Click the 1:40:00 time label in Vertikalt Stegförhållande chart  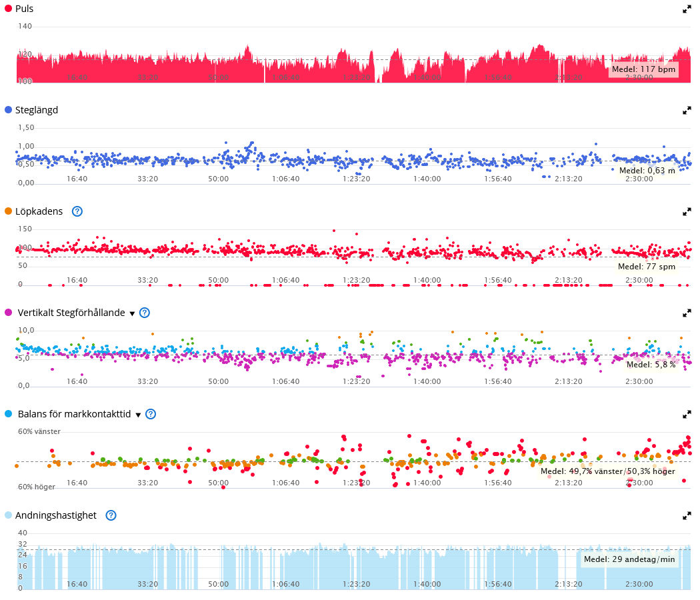pos(427,382)
